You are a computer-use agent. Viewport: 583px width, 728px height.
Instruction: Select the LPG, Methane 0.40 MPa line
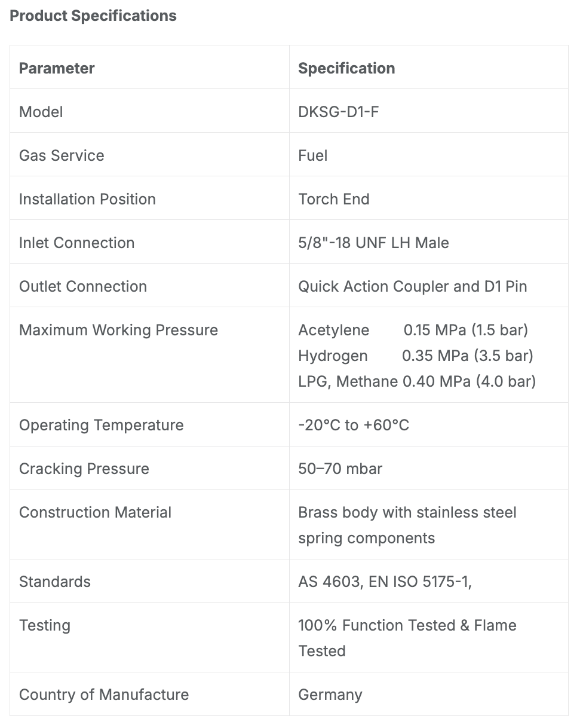[417, 381]
